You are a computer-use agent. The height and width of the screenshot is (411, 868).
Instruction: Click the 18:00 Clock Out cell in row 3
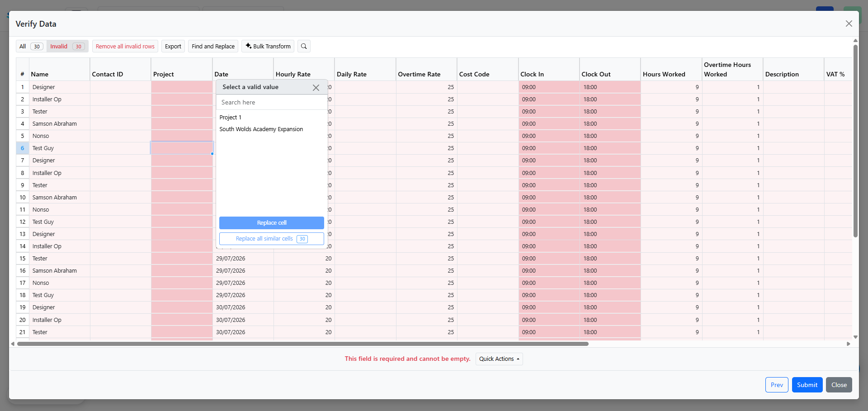(610, 112)
